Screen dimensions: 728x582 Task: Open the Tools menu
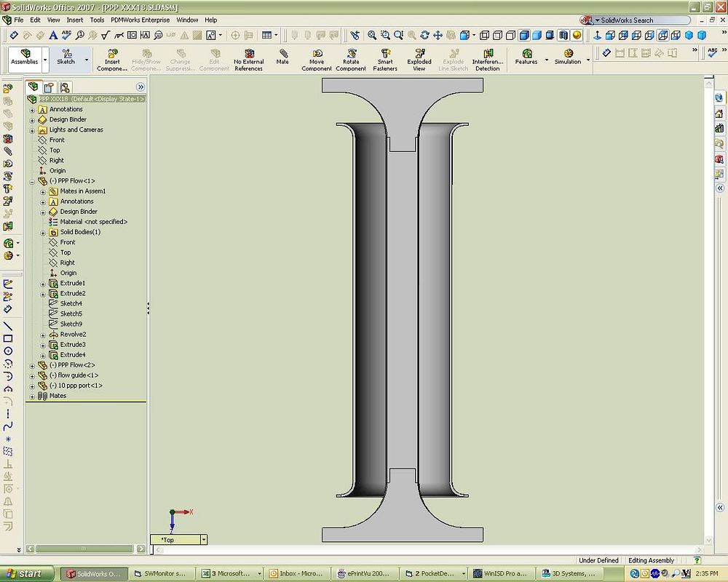pos(97,20)
